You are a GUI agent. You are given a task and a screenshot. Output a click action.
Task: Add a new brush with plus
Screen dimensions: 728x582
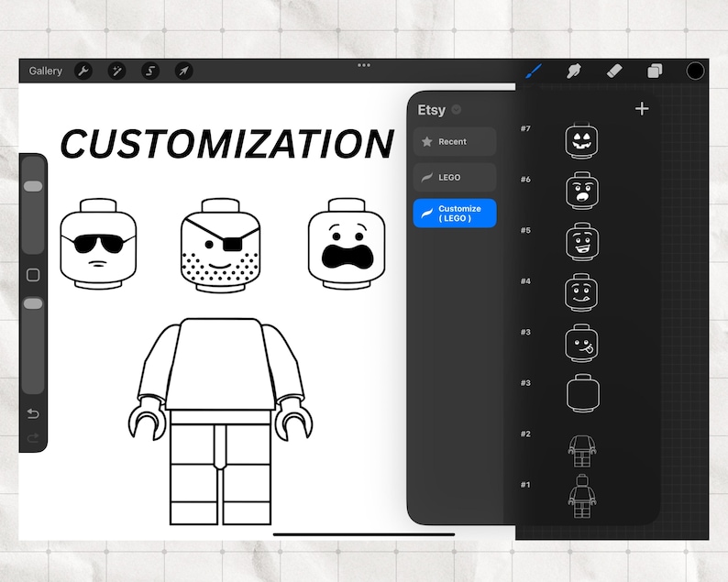pyautogui.click(x=642, y=108)
